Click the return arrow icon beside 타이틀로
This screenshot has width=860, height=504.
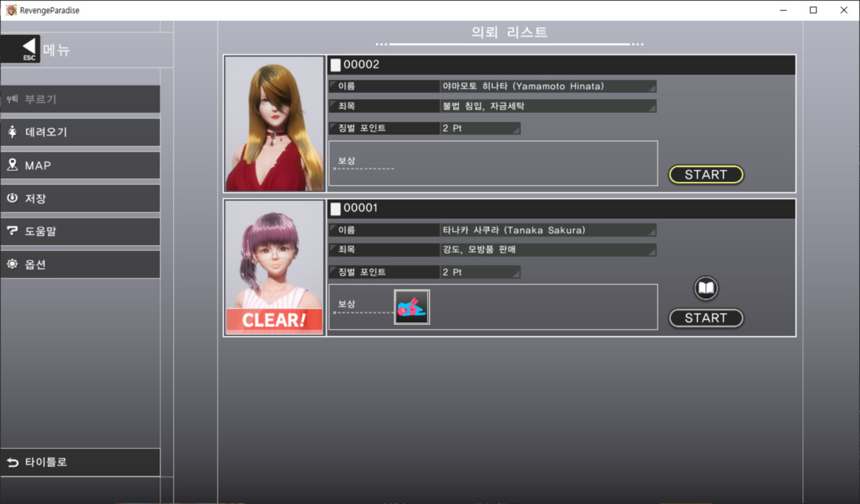pyautogui.click(x=12, y=462)
